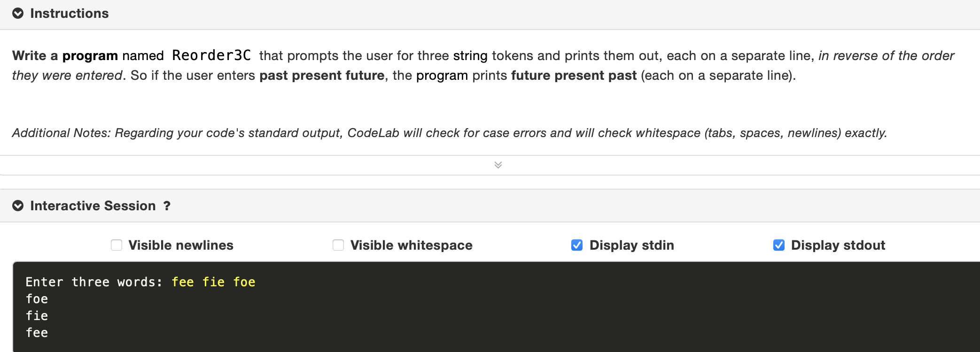980x352 pixels.
Task: Enable the Visible newlines checkbox
Action: [116, 245]
